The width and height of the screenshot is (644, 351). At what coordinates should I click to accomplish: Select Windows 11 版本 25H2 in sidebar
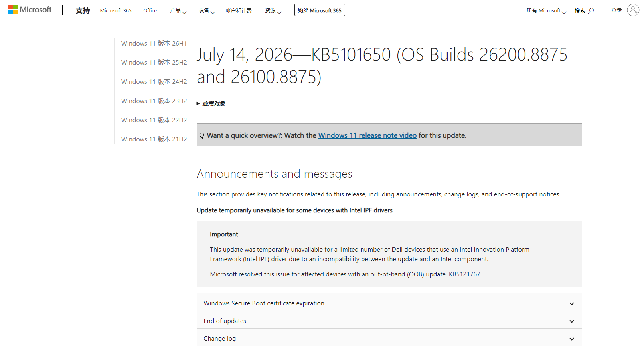pos(154,63)
